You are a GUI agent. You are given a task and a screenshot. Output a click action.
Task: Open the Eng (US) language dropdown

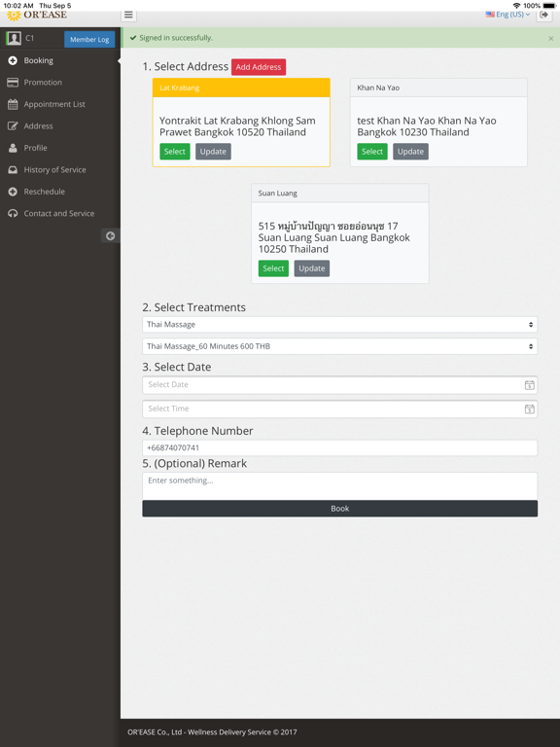click(x=507, y=15)
